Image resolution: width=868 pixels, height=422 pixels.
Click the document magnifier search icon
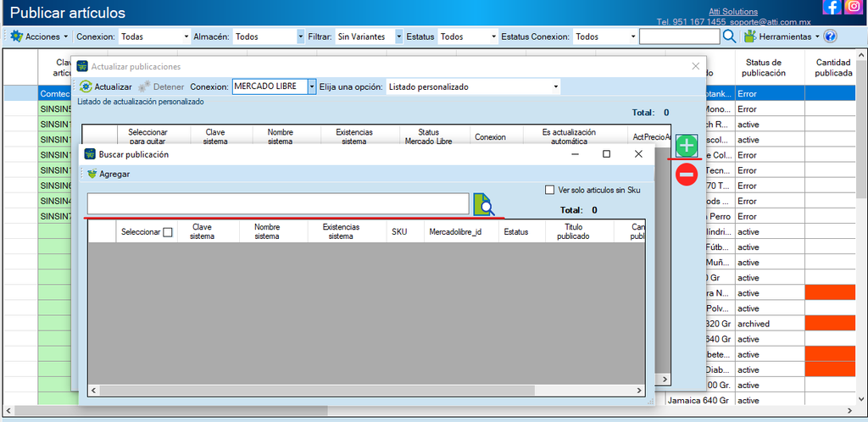(x=484, y=204)
